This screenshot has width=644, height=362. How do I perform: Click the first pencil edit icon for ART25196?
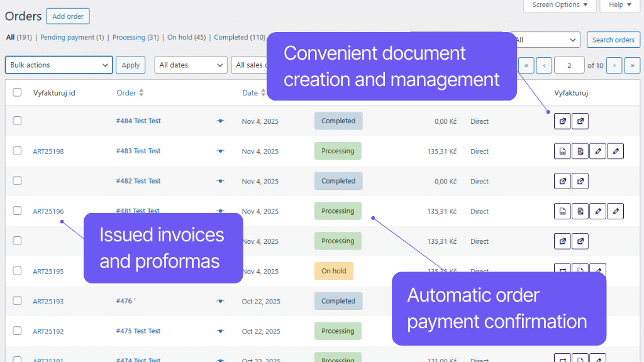tap(597, 211)
